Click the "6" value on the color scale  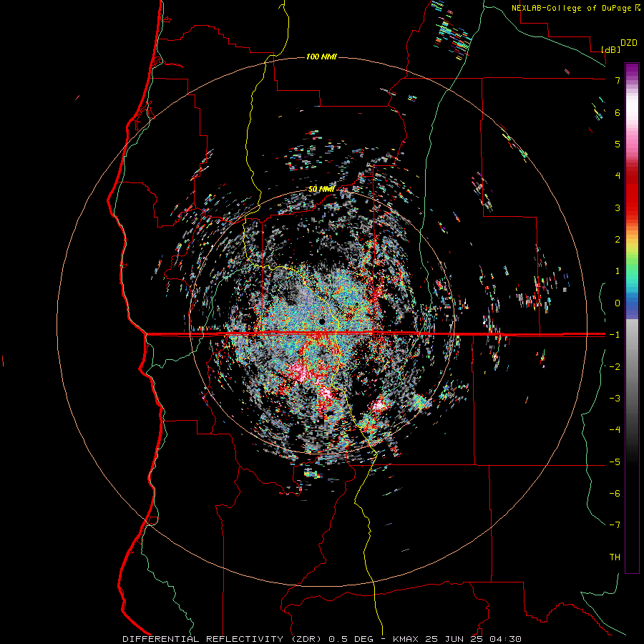(618, 112)
